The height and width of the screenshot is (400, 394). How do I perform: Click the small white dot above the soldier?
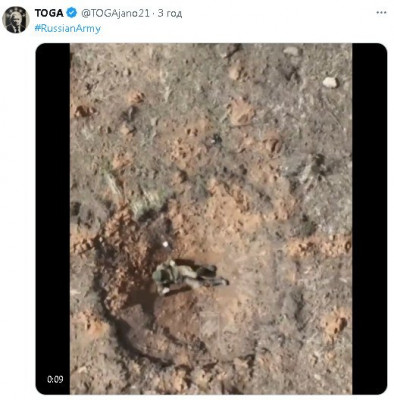point(165,244)
